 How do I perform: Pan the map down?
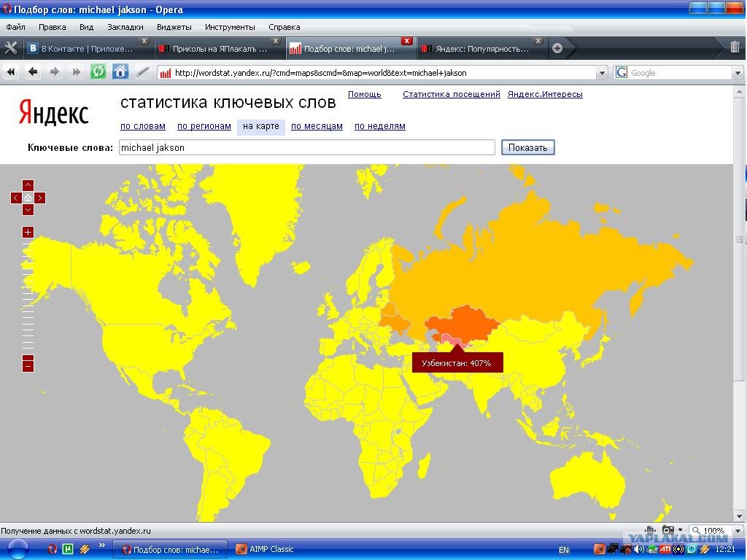tap(28, 209)
